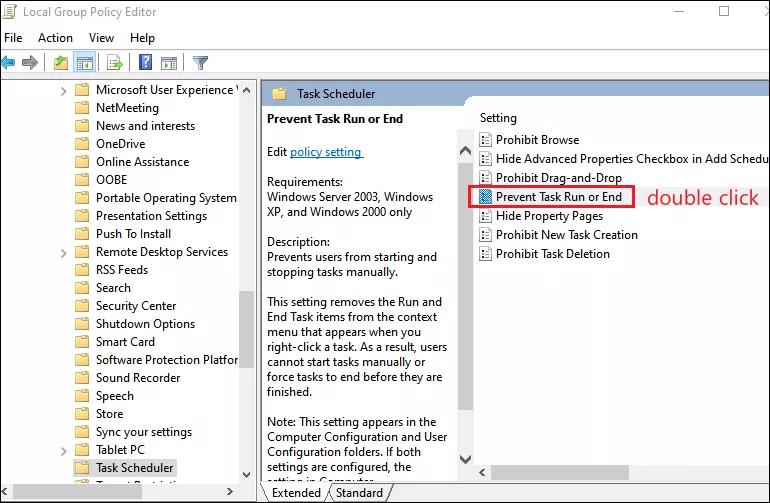This screenshot has height=503, width=770.
Task: Click the Export List toolbar icon
Action: 114,62
